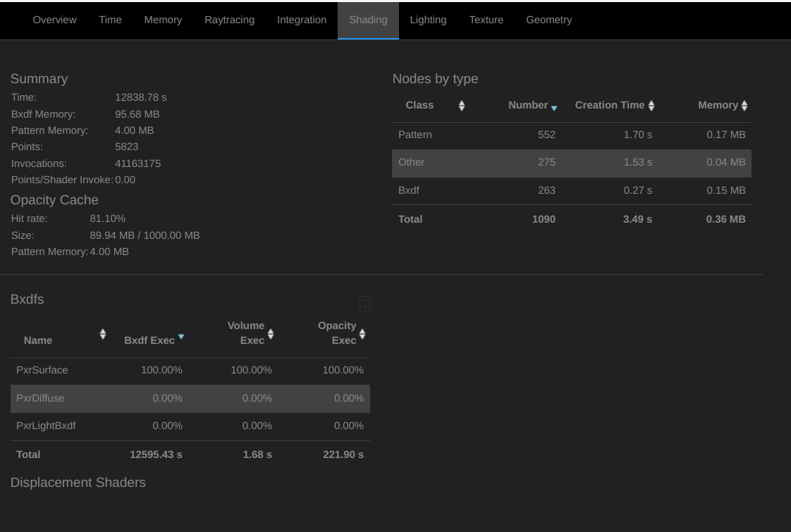Click the Memory column sort arrows

click(744, 106)
